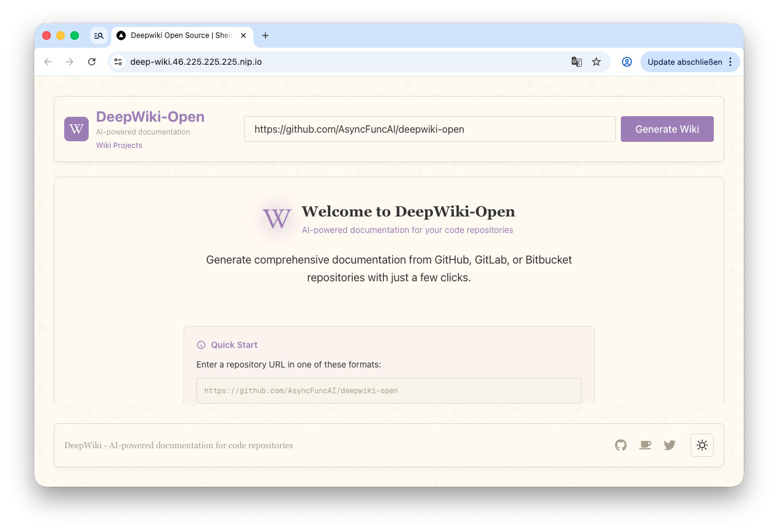
Task: Toggle the sun theme switch button
Action: coord(702,445)
